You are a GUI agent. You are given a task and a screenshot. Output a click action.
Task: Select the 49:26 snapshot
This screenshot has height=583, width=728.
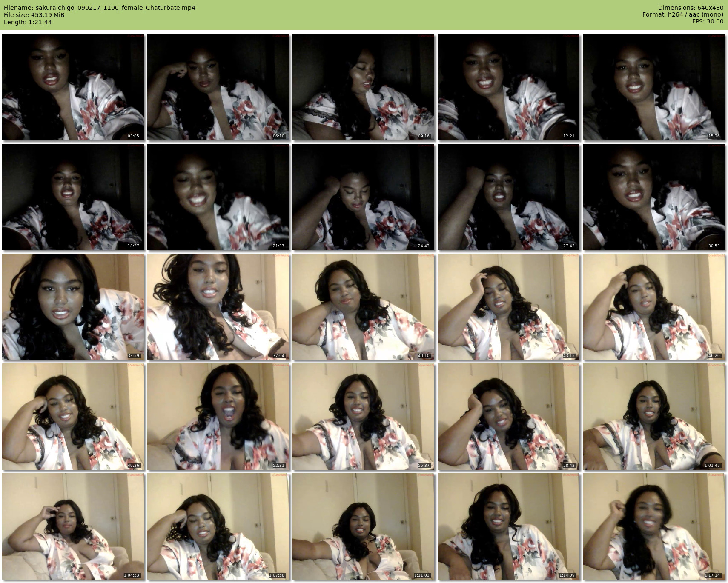pos(73,417)
